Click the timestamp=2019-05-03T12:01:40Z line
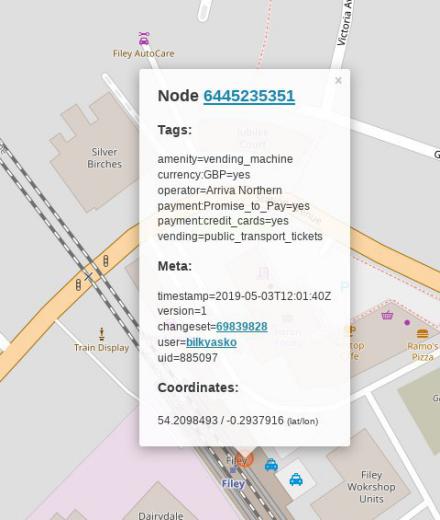 click(x=244, y=296)
